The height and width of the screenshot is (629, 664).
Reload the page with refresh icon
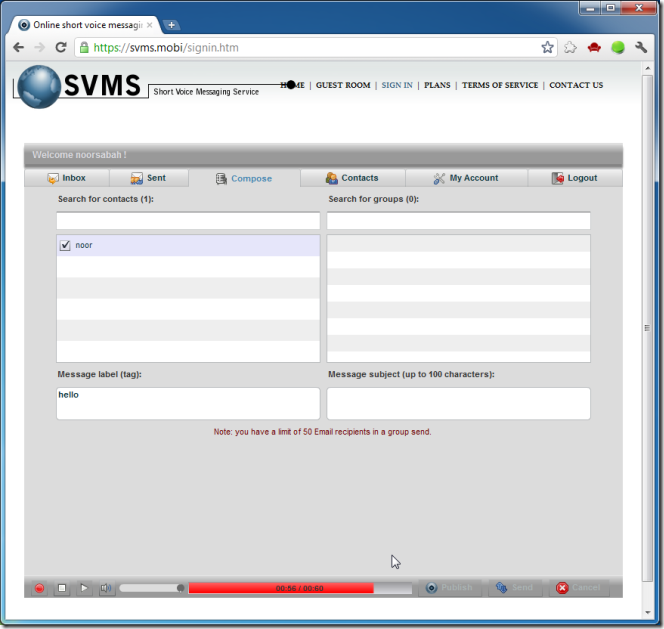point(61,47)
